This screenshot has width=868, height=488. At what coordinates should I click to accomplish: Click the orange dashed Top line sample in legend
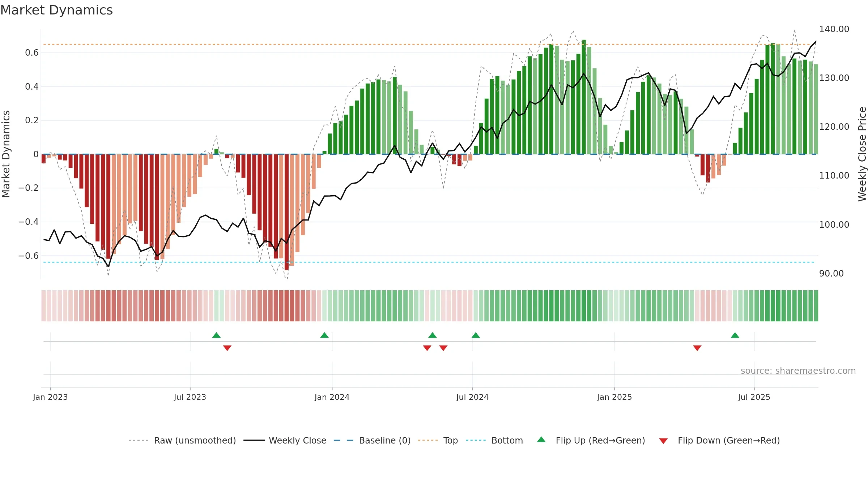tap(428, 440)
